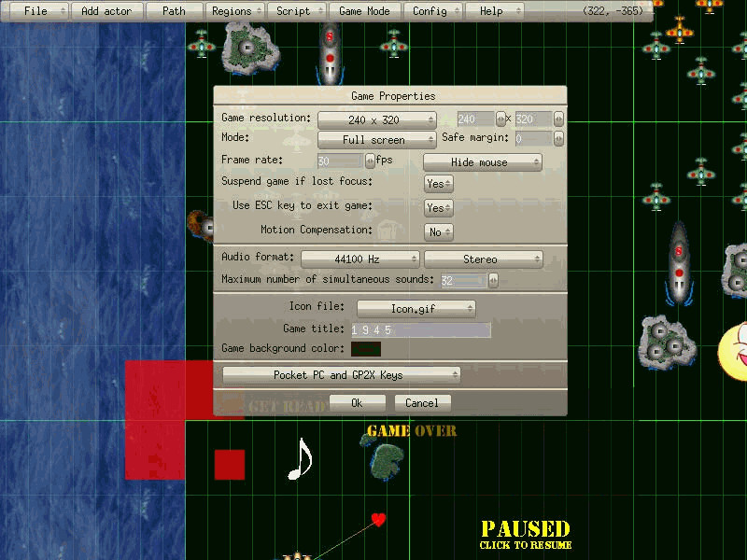Select the battleship actor at top

(330, 53)
